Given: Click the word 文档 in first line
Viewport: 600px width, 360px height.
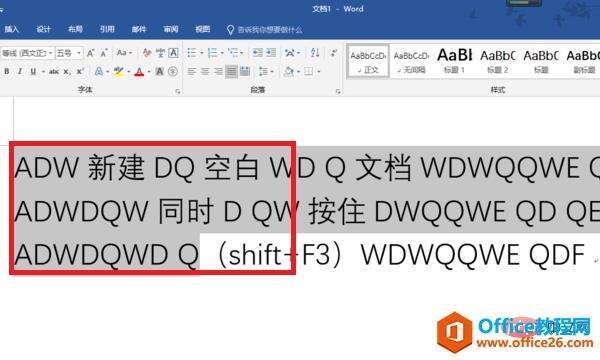Looking at the screenshot, I should pyautogui.click(x=384, y=168).
